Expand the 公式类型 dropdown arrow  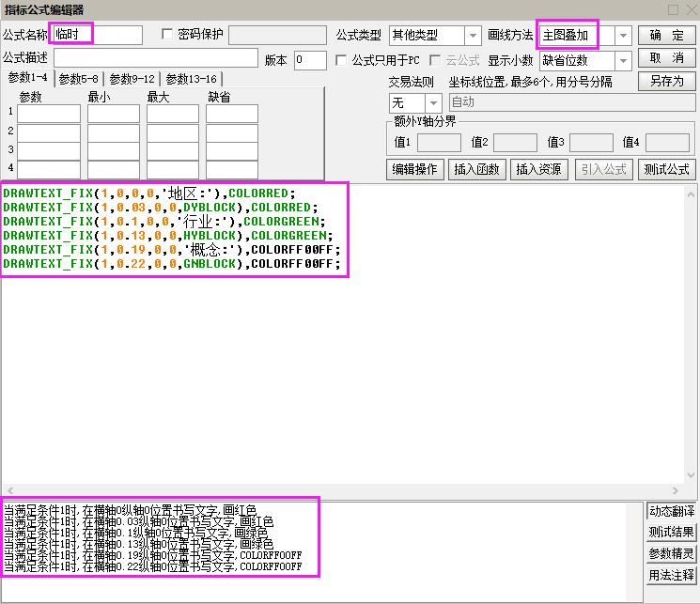[x=473, y=36]
